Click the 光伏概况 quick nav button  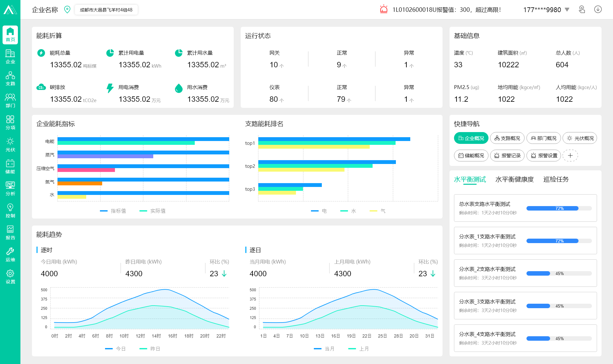coord(580,138)
